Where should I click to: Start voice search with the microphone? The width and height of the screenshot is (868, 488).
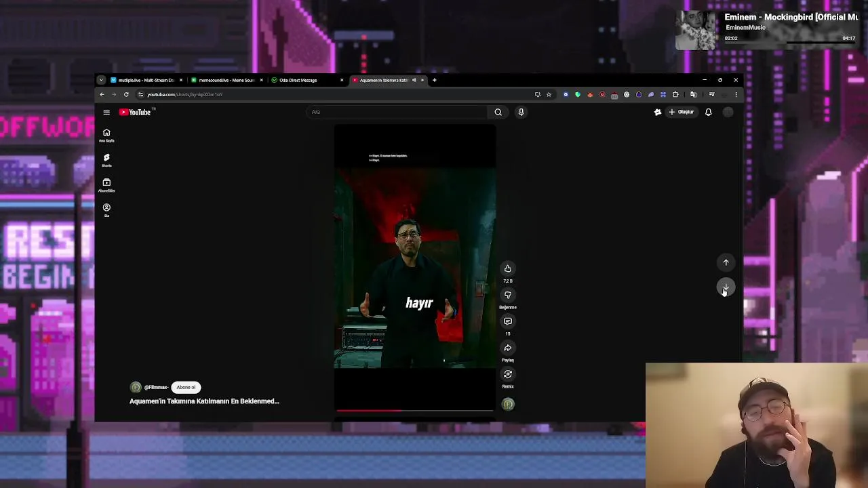point(521,112)
